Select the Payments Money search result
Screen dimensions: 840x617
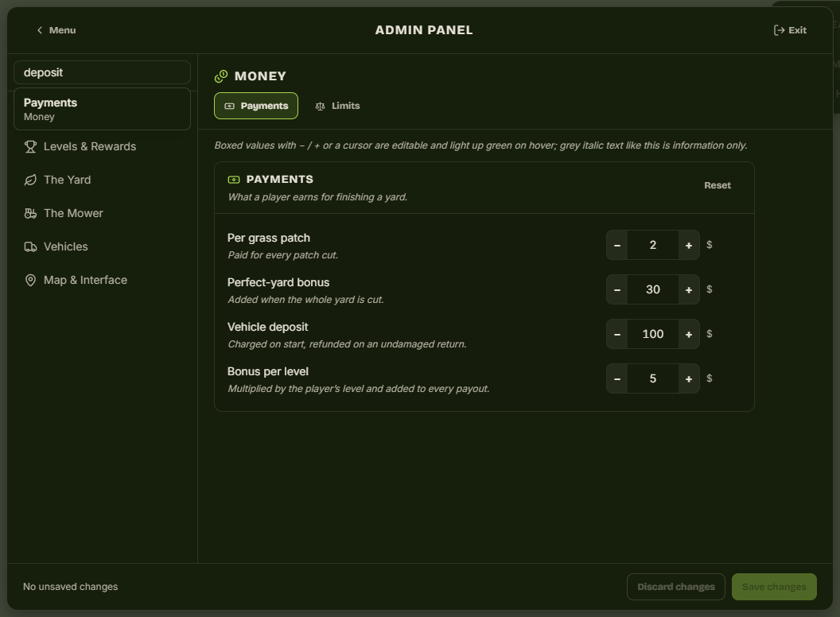[x=102, y=109]
